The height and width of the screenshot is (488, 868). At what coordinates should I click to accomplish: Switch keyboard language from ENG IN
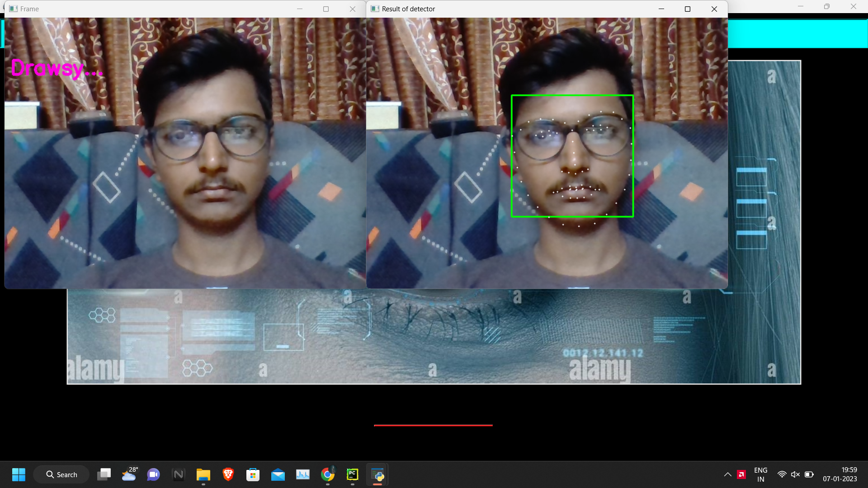(x=760, y=475)
